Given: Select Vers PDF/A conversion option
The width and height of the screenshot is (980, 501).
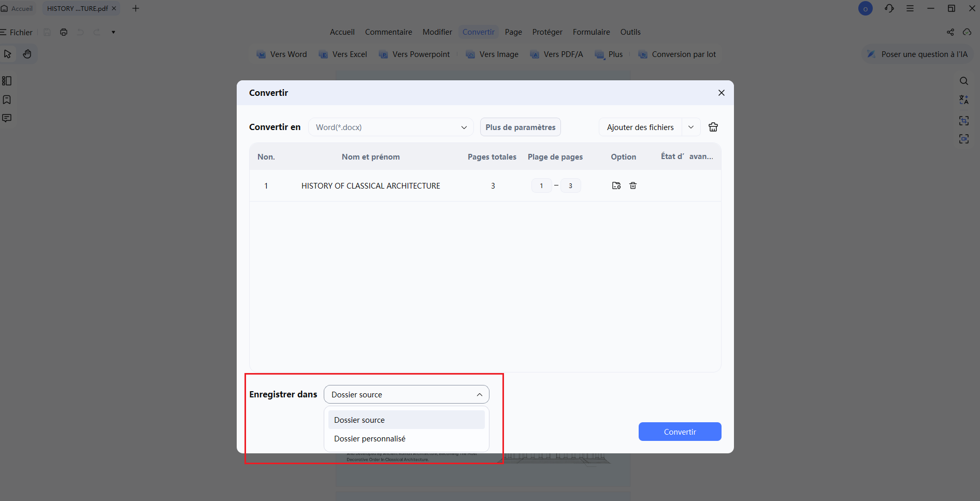Looking at the screenshot, I should pos(557,54).
